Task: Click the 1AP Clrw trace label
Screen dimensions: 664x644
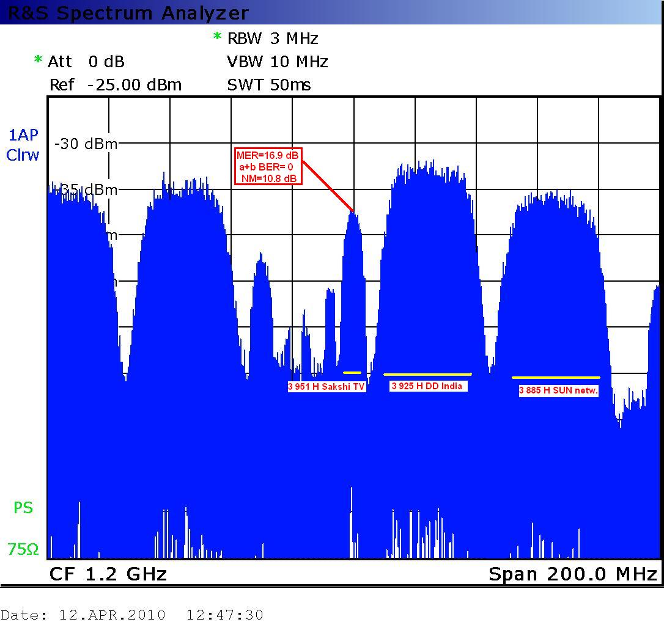Action: pos(23,145)
